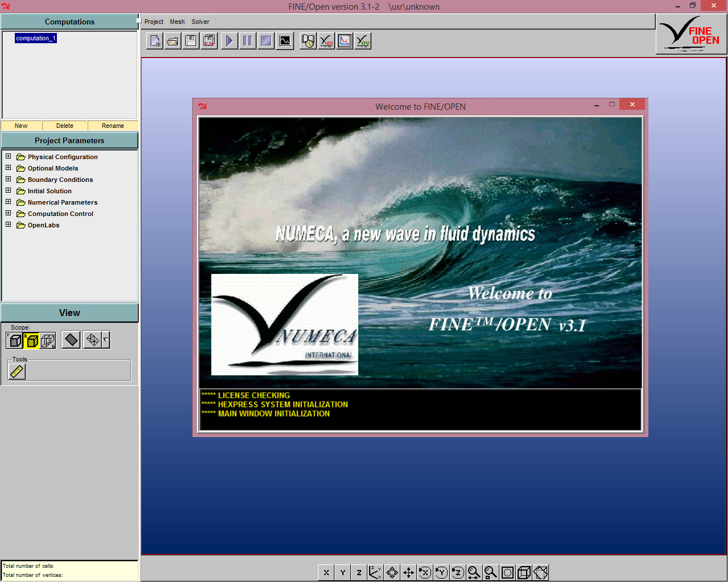The image size is (728, 582).
Task: Open the Project menu
Action: pyautogui.click(x=154, y=22)
